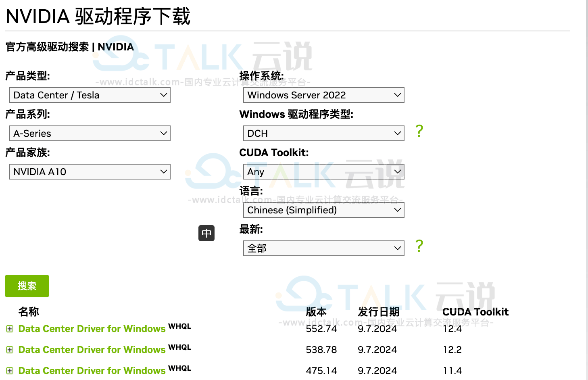
Task: Expand the driver row for version 538.78
Action: (x=10, y=350)
